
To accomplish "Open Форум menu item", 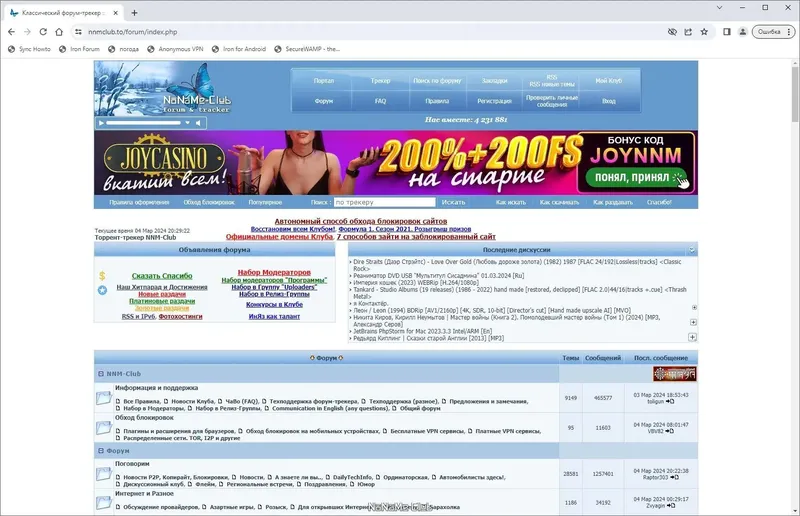I will (323, 101).
